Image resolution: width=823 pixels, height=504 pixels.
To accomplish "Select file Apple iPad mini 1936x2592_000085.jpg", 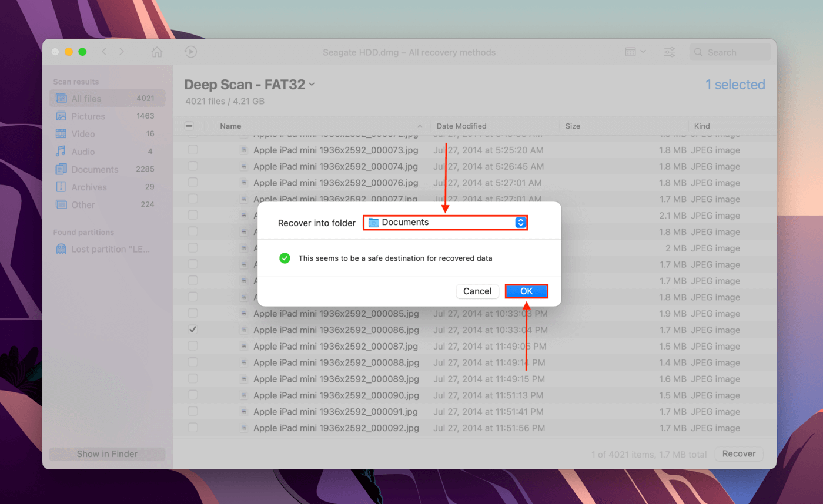I will click(336, 313).
